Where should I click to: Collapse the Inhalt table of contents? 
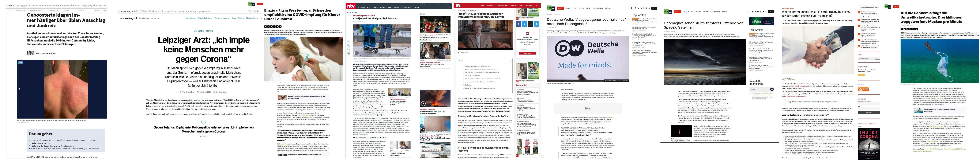coord(510,61)
